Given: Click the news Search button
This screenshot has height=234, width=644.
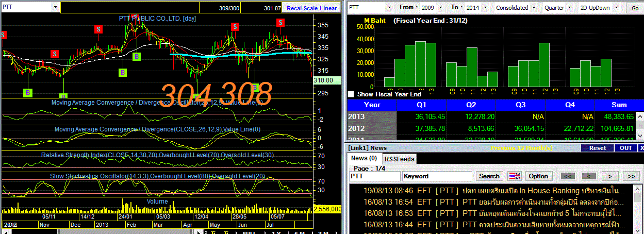Looking at the screenshot, I should (489, 176).
